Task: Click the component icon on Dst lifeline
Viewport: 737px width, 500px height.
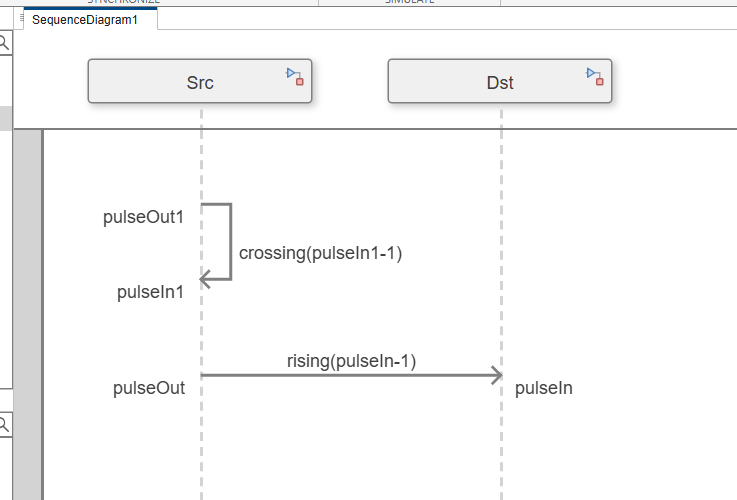Action: click(594, 75)
